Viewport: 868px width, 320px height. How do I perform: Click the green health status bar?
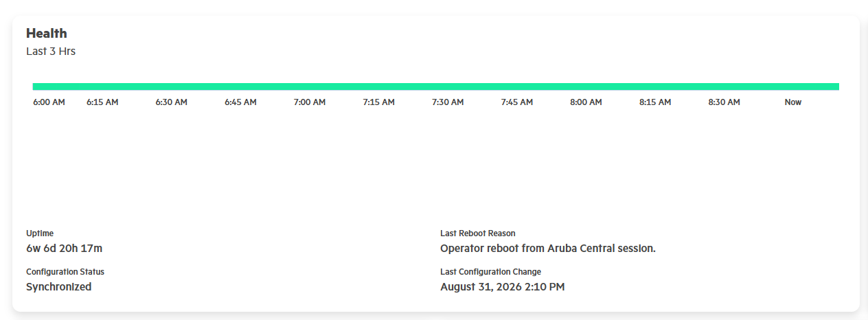436,87
